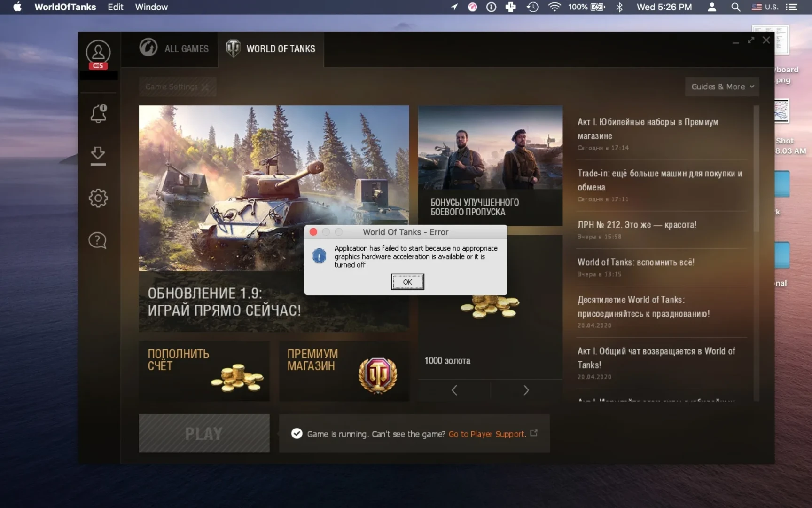
Task: Click external link icon next to Player Support
Action: click(x=534, y=433)
